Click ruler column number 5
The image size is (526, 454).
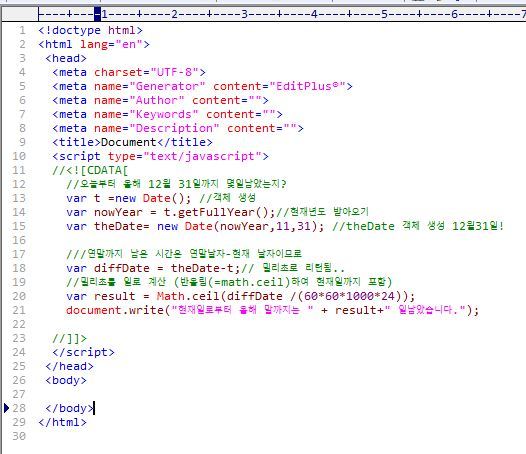point(384,14)
